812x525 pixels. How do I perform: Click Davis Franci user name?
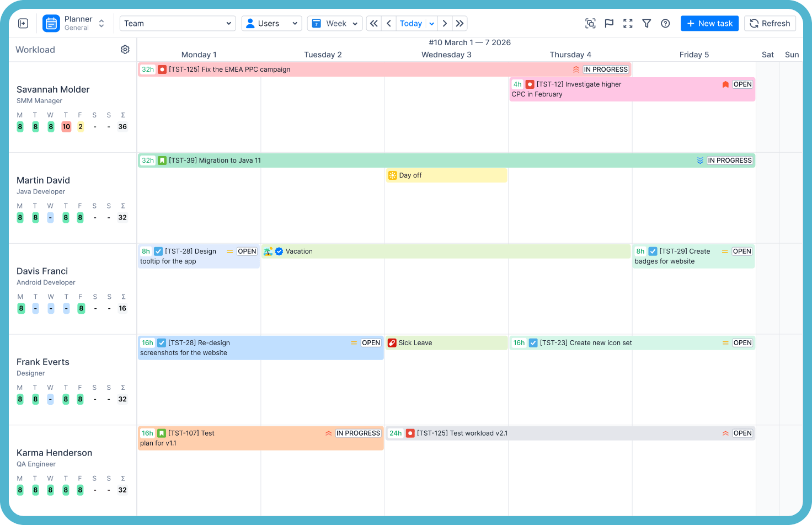42,271
